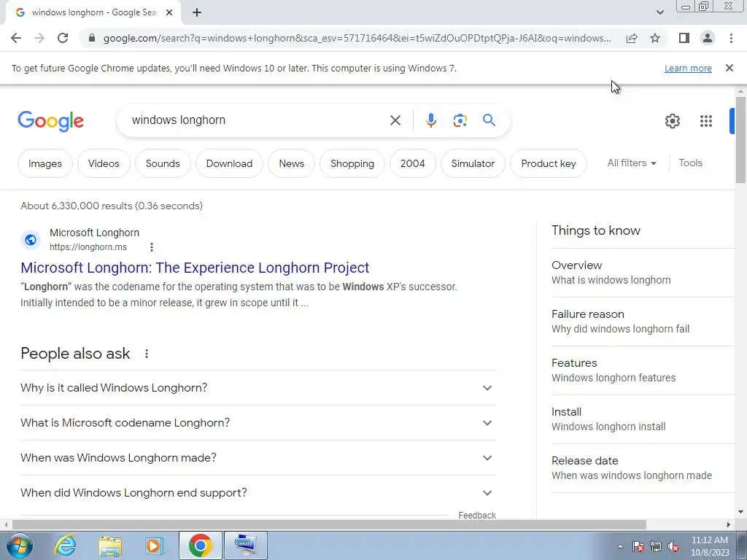Open the network tray icon
The height and width of the screenshot is (560, 747).
coord(656,546)
